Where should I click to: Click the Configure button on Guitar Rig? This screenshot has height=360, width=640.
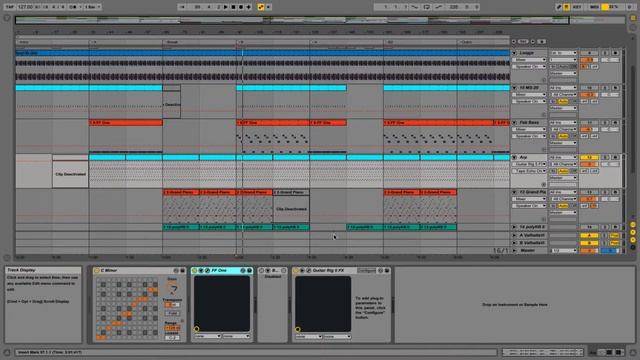(366, 271)
